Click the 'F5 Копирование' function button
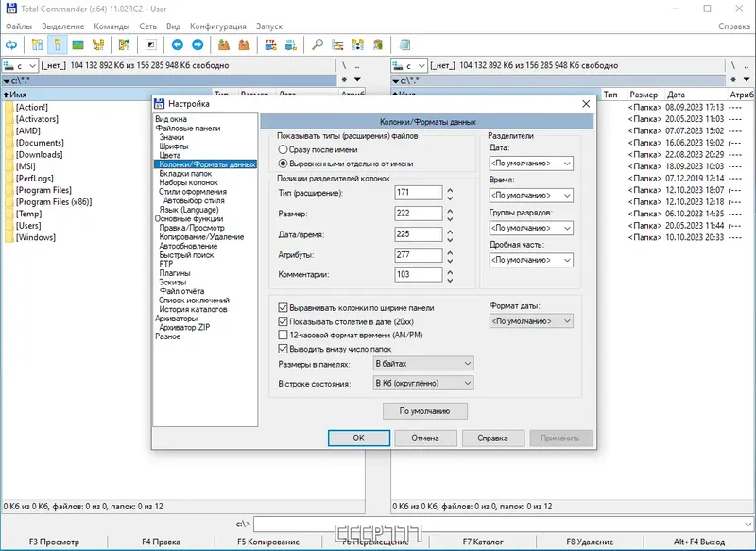756x551 pixels. [268, 542]
